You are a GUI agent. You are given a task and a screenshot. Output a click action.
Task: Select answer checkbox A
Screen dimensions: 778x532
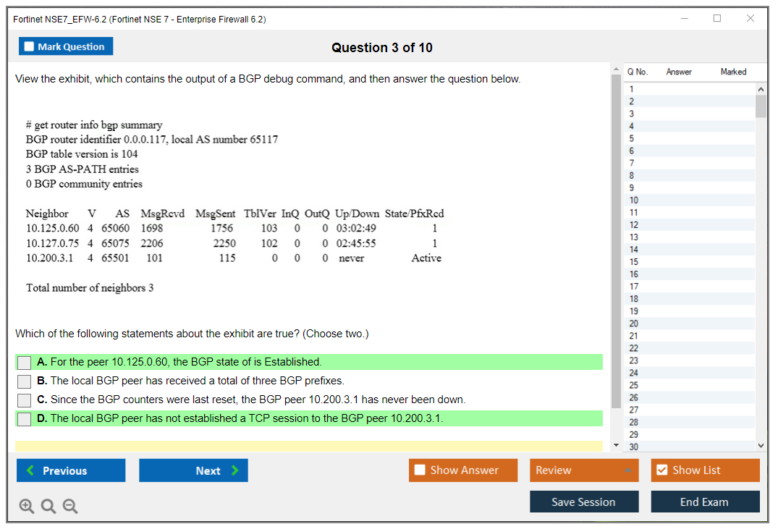pos(24,363)
